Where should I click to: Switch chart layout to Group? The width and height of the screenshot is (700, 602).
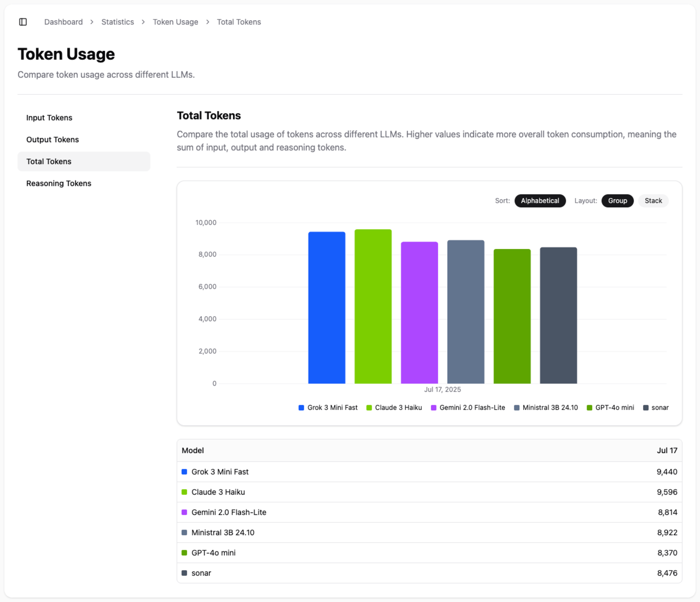coord(618,201)
